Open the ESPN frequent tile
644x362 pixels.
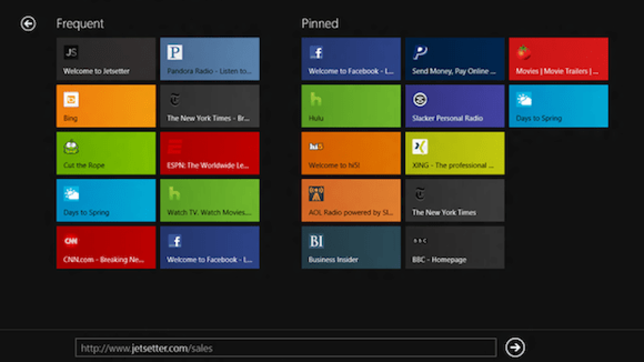coord(209,154)
